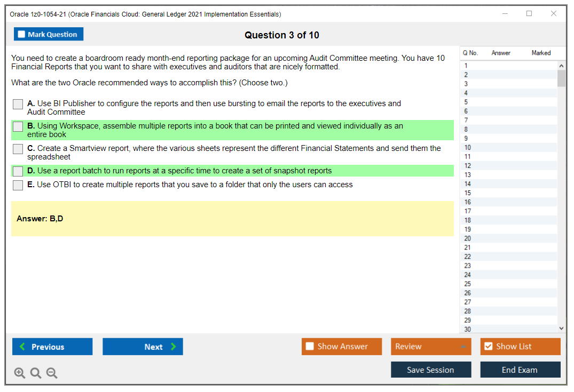Select answer option B about Workspace book
The height and width of the screenshot is (392, 574).
click(18, 127)
